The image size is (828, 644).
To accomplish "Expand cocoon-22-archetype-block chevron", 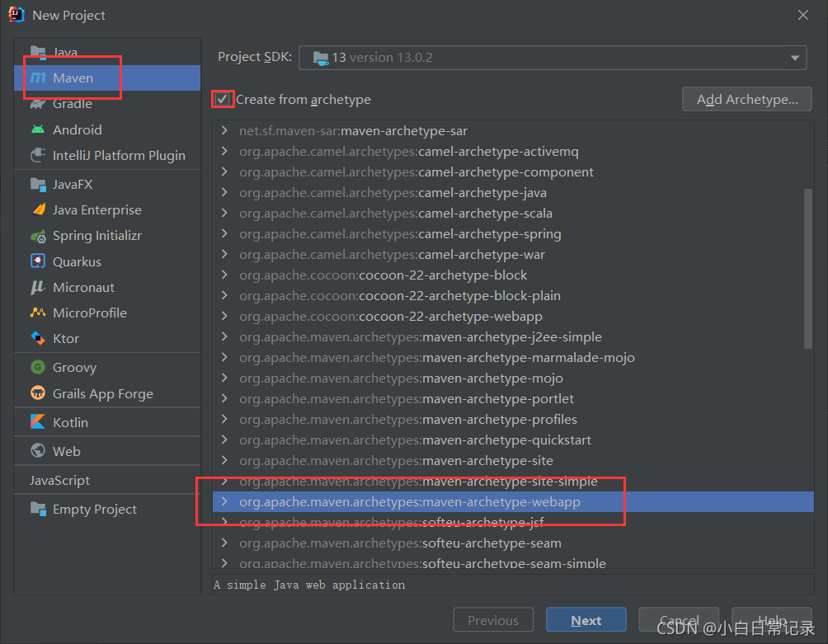I will pos(224,275).
